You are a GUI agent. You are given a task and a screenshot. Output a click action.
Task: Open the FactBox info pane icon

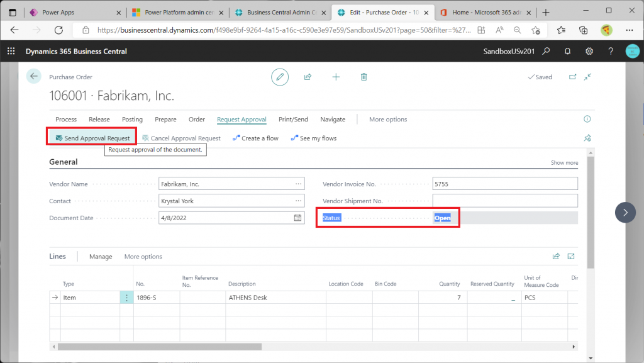click(x=587, y=119)
